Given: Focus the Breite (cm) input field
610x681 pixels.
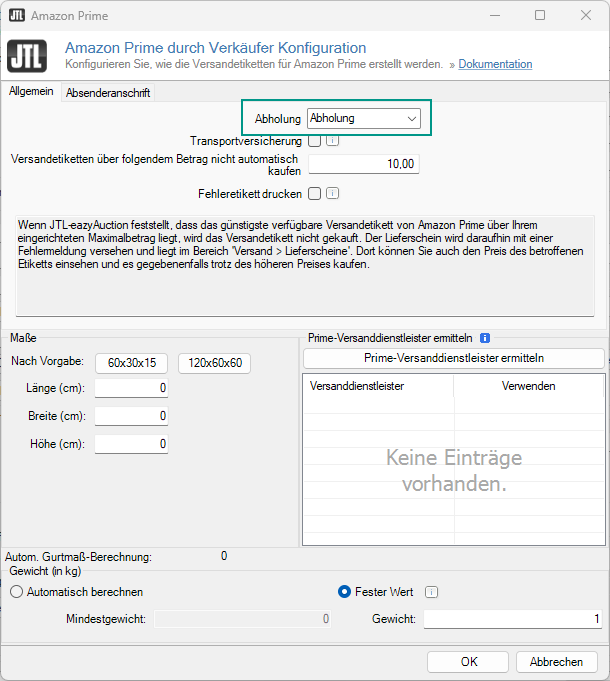Looking at the screenshot, I should tap(132, 416).
